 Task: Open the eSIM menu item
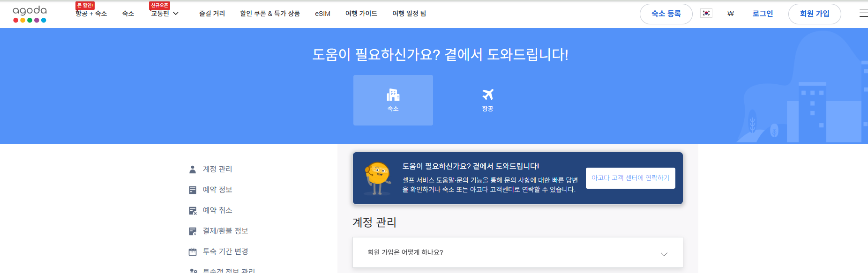tap(322, 14)
